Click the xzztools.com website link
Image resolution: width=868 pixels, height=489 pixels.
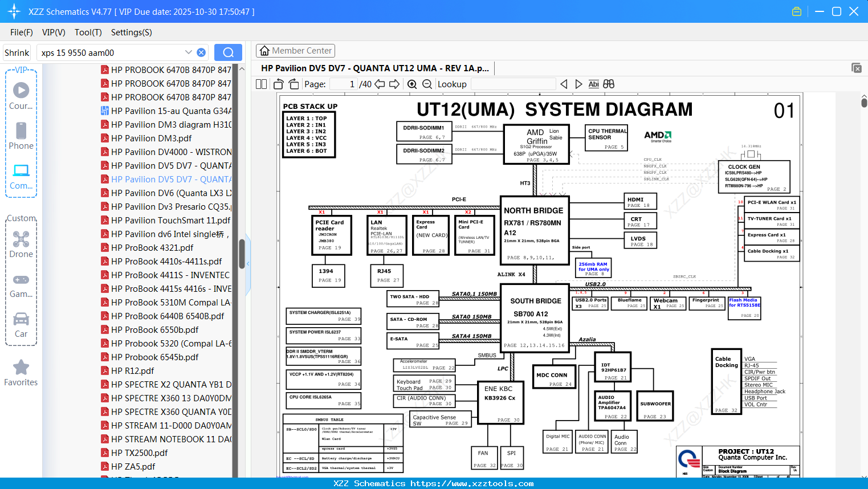[472, 483]
